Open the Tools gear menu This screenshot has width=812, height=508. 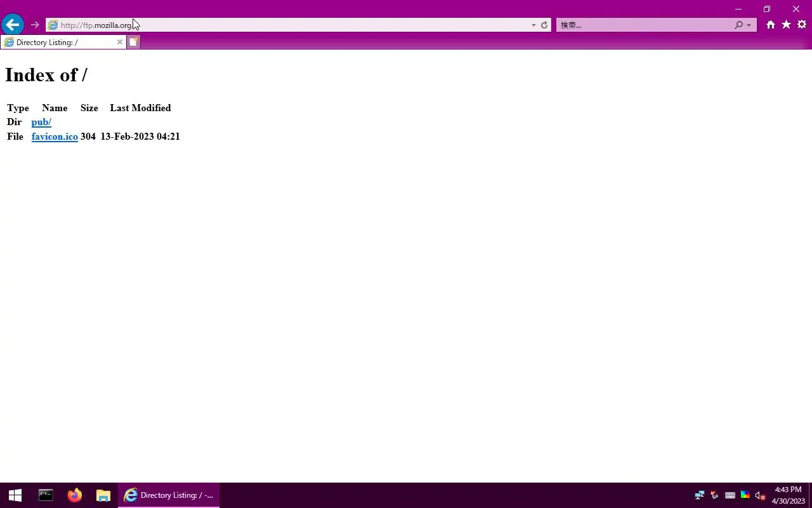click(802, 25)
